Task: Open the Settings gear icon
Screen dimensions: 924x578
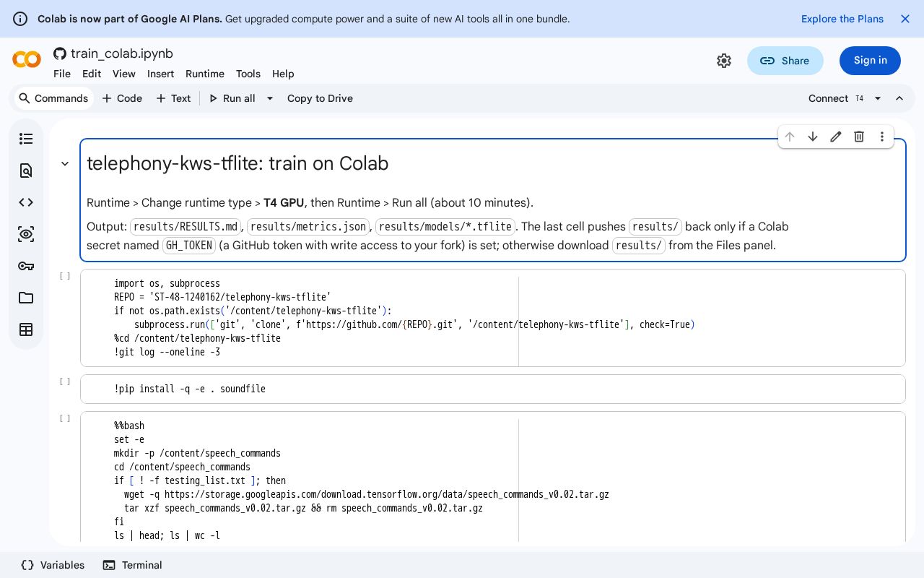Action: point(724,61)
